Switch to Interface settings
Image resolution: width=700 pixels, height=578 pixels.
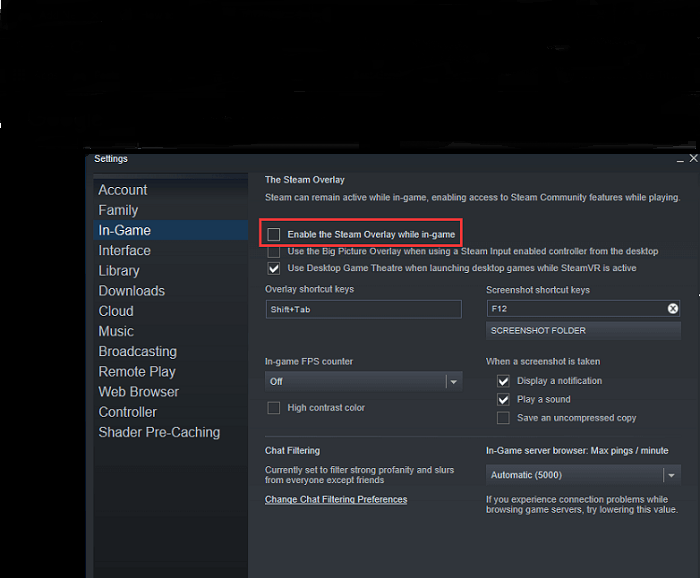[171, 250]
